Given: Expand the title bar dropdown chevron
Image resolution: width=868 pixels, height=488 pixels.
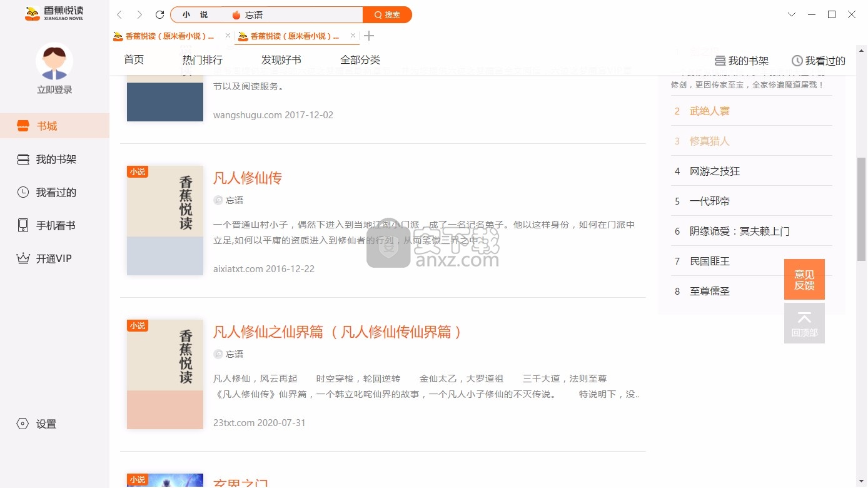Looking at the screenshot, I should click(x=792, y=14).
